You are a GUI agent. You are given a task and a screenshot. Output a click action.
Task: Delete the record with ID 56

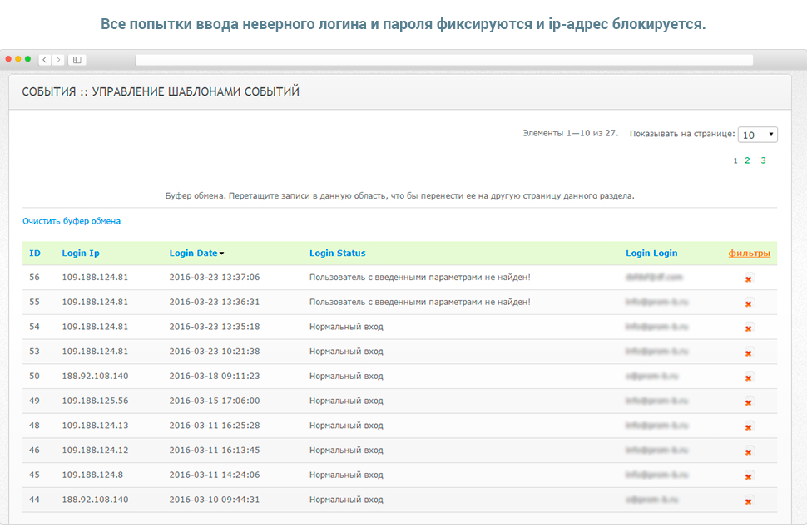(x=749, y=278)
